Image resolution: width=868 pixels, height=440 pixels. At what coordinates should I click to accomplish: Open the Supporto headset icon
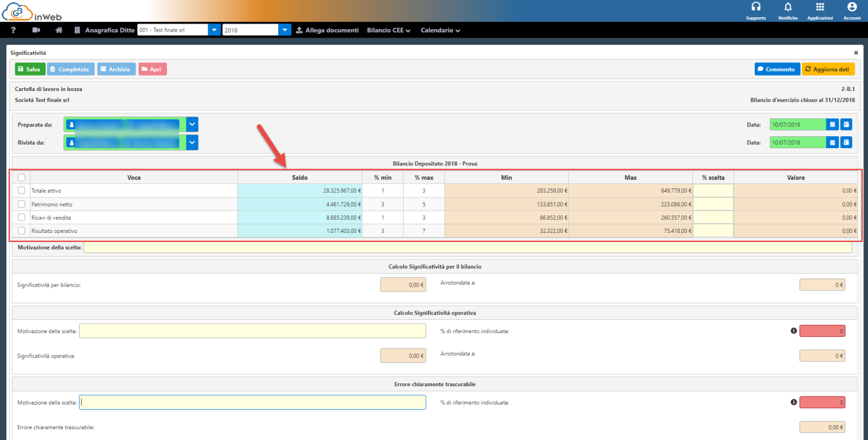pyautogui.click(x=756, y=7)
